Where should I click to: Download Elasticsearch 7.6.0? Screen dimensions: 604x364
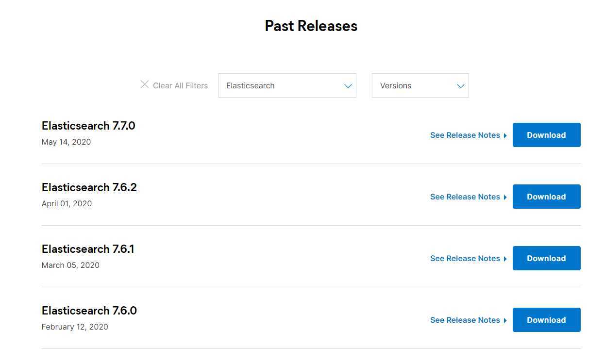pyautogui.click(x=547, y=320)
